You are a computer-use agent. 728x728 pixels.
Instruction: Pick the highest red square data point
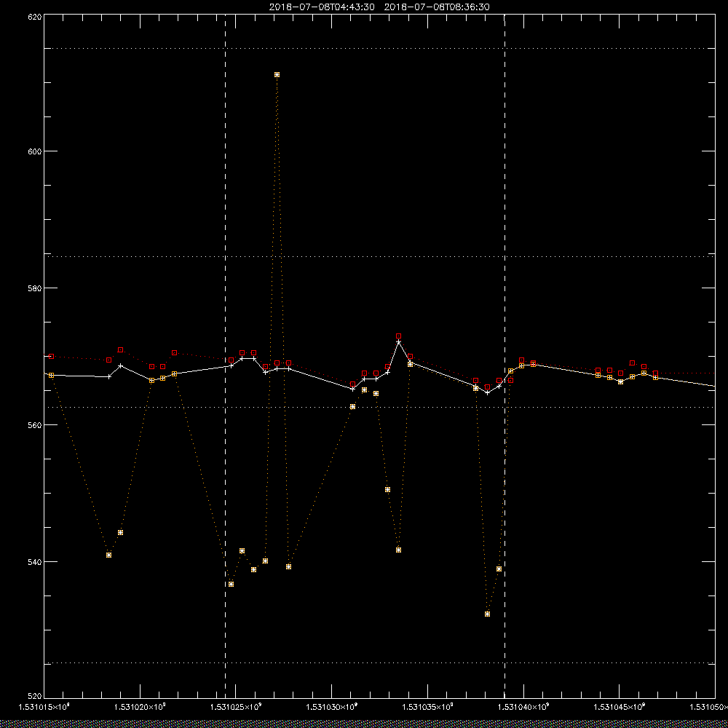click(398, 336)
